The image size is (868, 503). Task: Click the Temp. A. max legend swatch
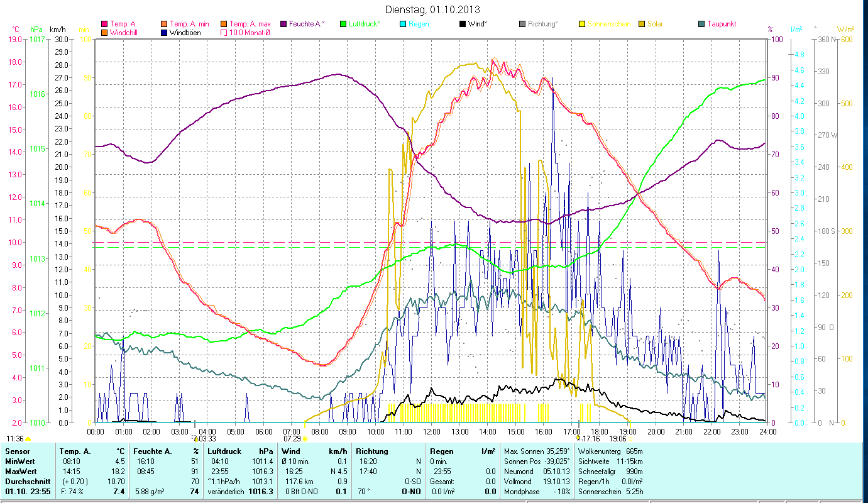223,24
